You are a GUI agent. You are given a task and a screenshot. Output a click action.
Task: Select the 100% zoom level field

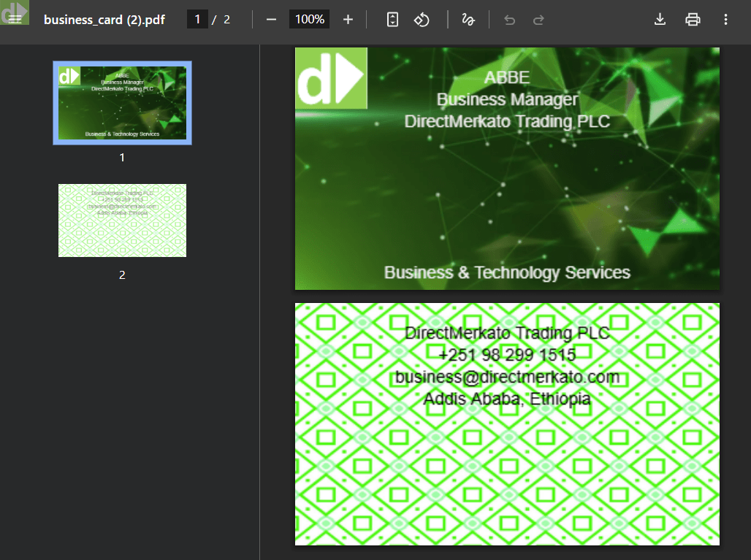click(x=310, y=20)
